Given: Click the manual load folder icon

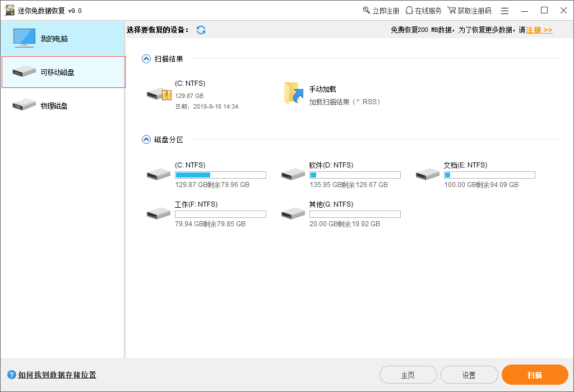Looking at the screenshot, I should (x=294, y=94).
